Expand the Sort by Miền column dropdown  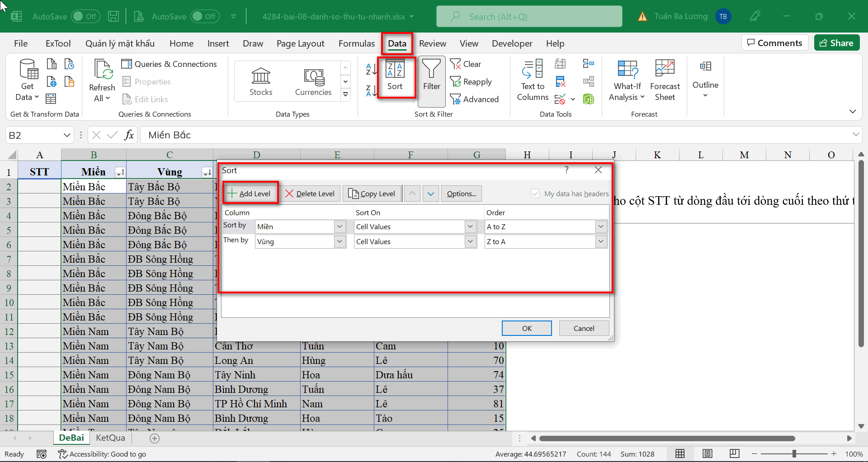[340, 226]
